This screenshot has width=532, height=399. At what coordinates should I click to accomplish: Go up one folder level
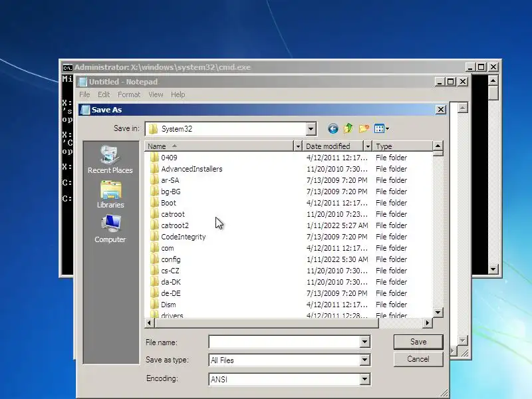pos(348,128)
